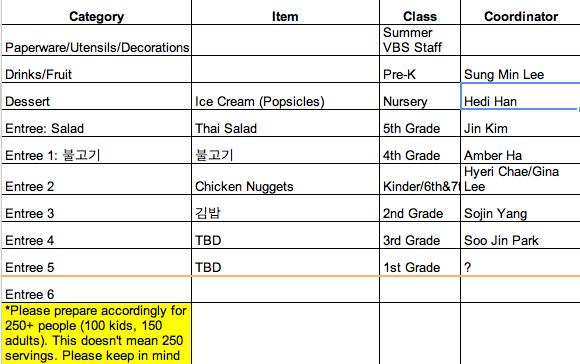580x364 pixels.
Task: Click the 김밥 item cell
Action: (x=285, y=208)
